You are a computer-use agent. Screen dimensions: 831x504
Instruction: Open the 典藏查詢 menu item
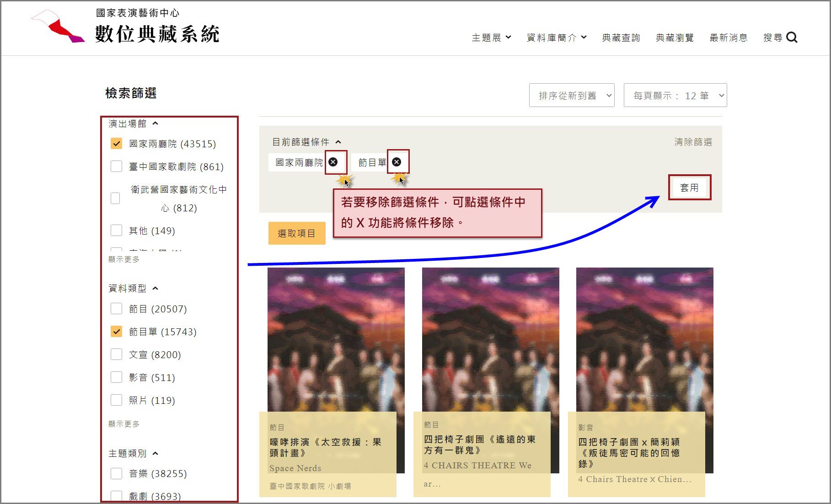[621, 38]
